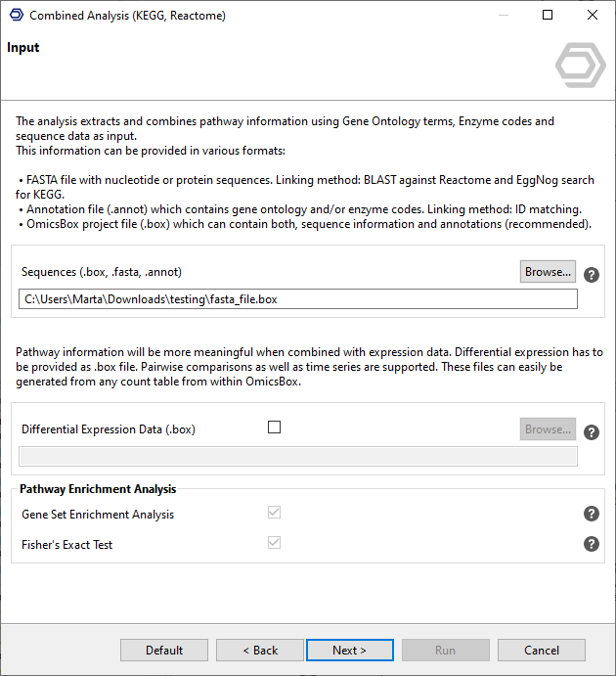Click the OmicsBox title bar app icon

click(16, 16)
